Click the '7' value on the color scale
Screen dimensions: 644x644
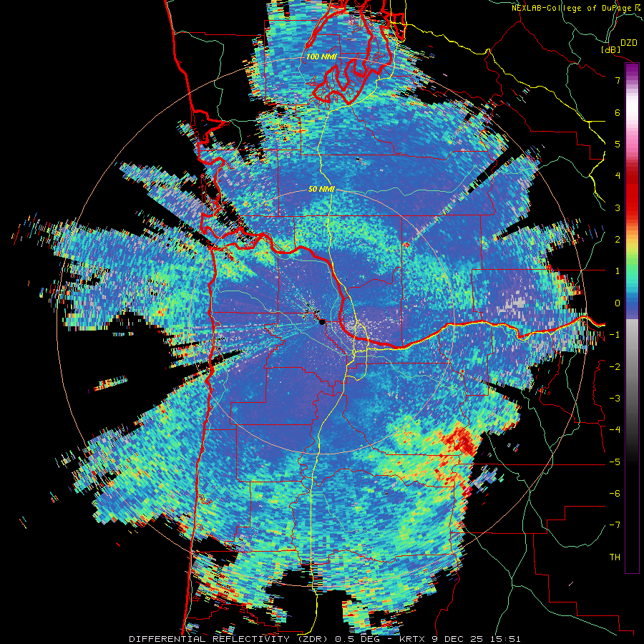618,80
